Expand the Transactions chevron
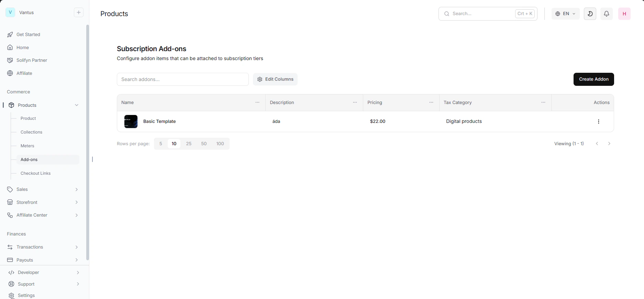This screenshot has width=644, height=299. [x=77, y=247]
